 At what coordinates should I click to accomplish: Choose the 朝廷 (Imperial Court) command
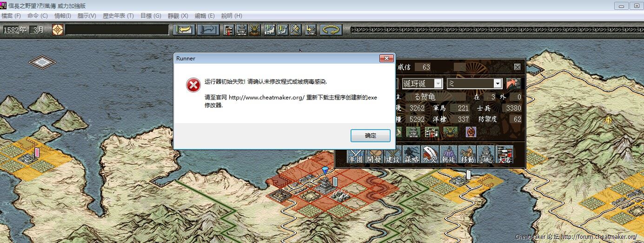point(448,155)
